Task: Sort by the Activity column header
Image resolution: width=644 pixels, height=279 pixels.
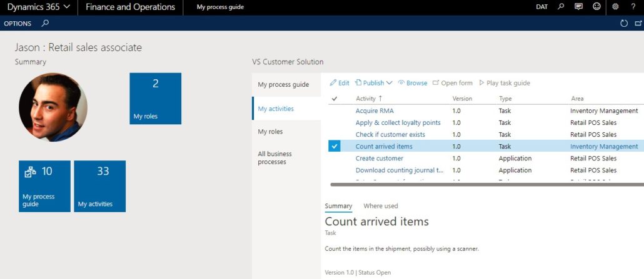Action: [x=369, y=99]
